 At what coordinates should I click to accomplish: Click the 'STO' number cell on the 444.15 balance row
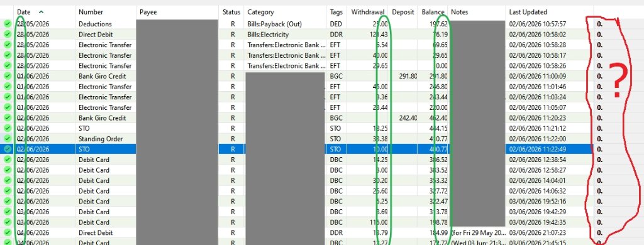(84, 128)
